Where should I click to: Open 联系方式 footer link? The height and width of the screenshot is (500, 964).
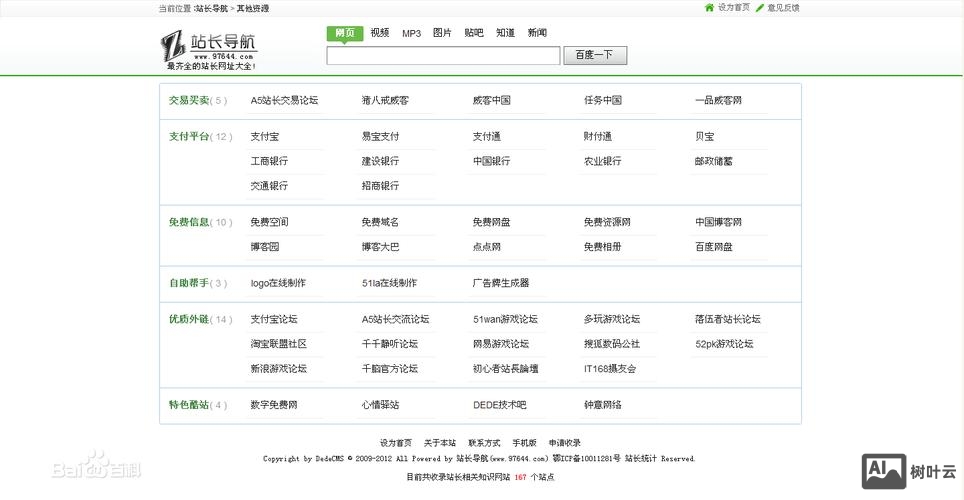484,443
